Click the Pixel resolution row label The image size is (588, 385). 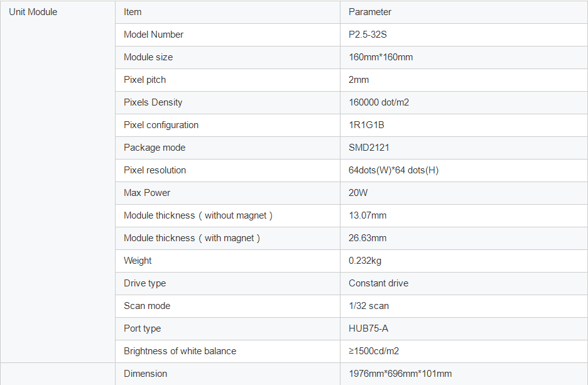[x=155, y=170]
